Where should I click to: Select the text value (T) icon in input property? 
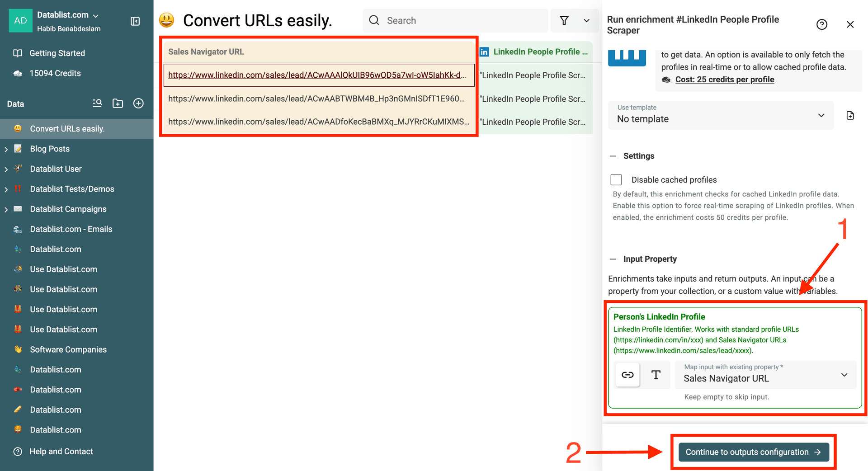click(x=656, y=375)
